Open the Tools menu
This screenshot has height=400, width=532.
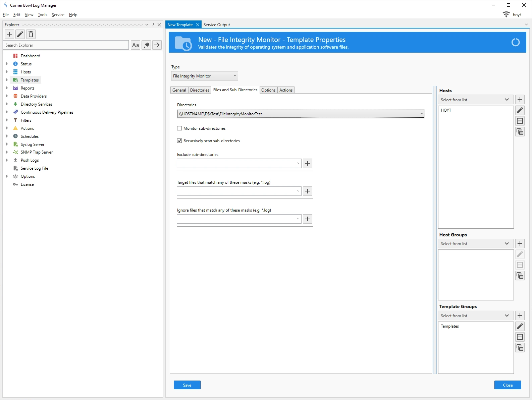[x=42, y=15]
